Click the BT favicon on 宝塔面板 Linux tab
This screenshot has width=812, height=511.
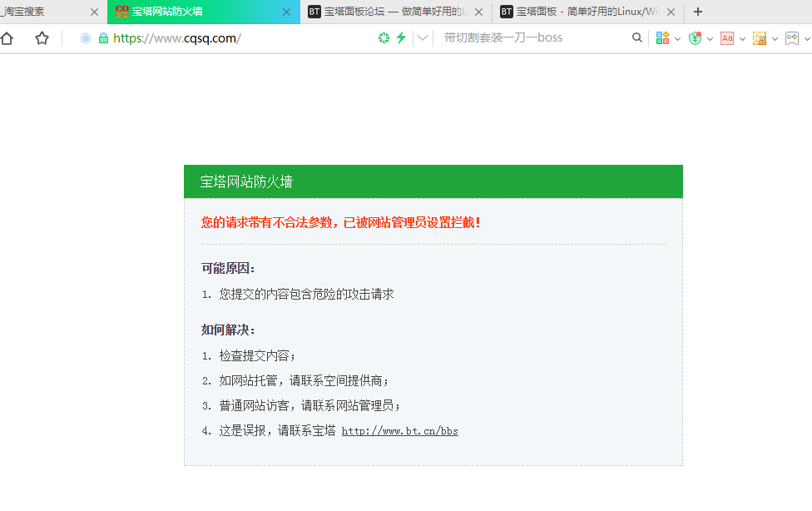(x=507, y=12)
